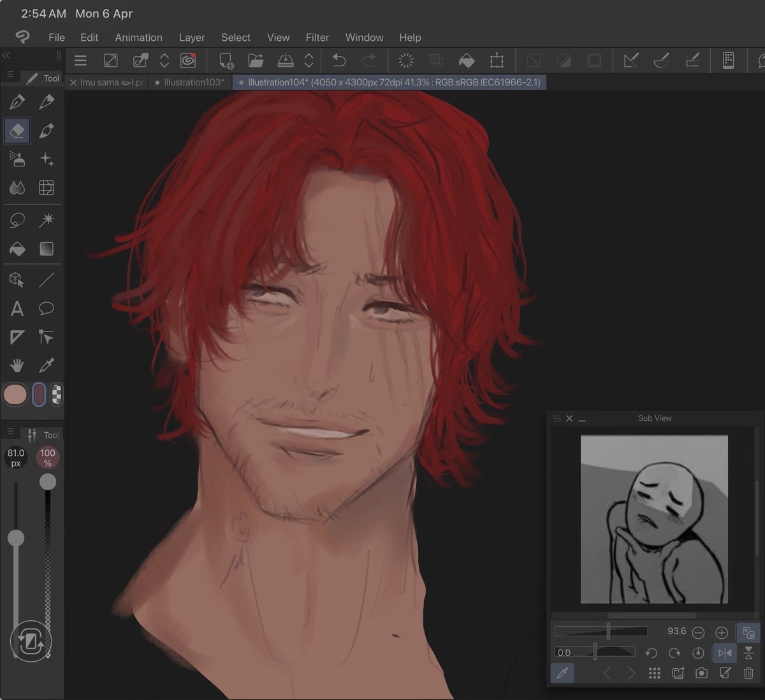This screenshot has width=765, height=700.
Task: Toggle Sub View flip horizontal button
Action: click(x=725, y=653)
